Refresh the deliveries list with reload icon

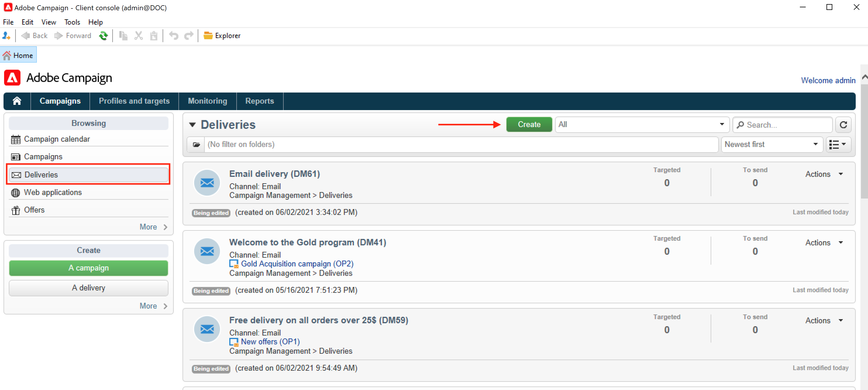[x=843, y=124]
